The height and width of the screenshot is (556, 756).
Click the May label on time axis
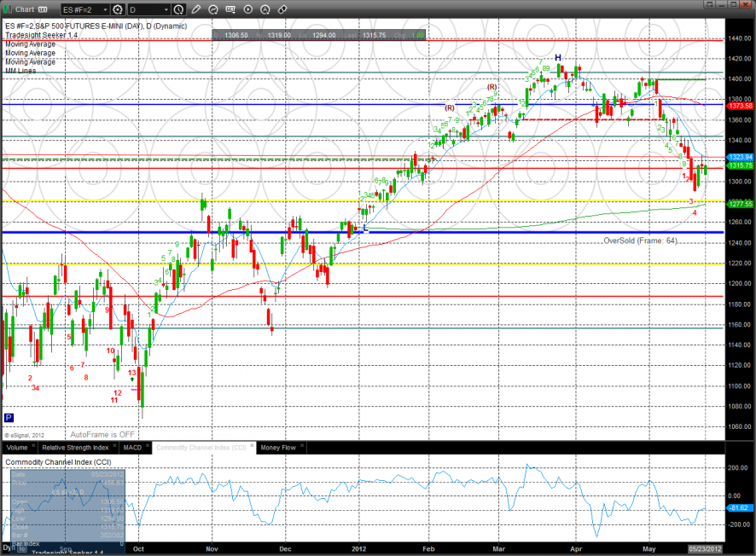[649, 549]
